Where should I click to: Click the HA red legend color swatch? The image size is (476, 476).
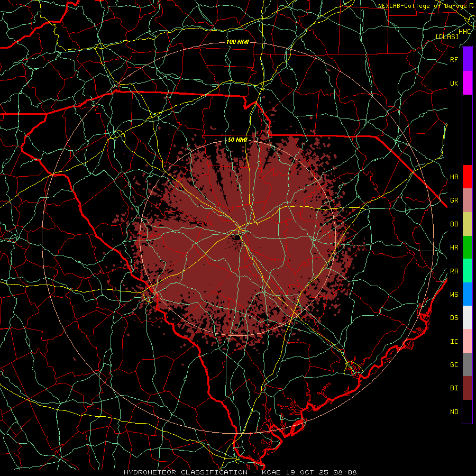point(467,177)
